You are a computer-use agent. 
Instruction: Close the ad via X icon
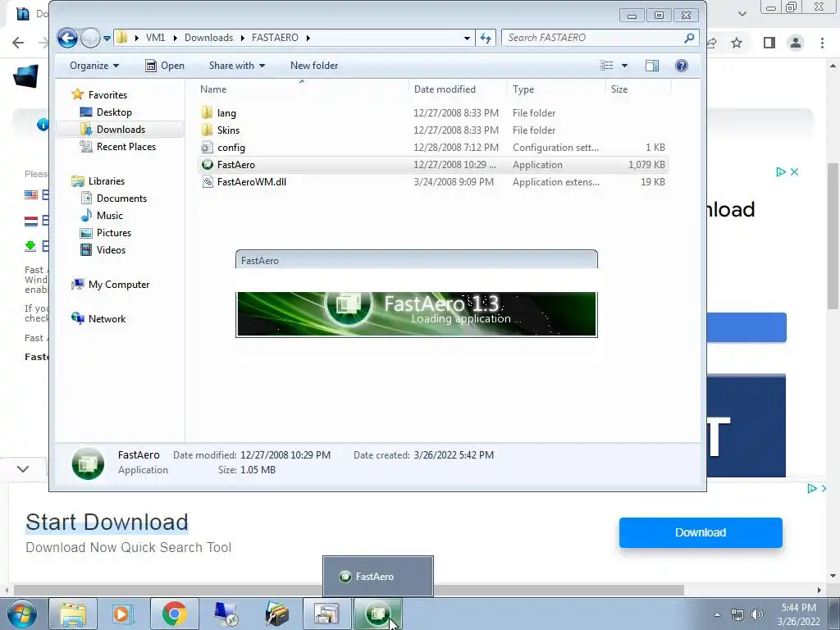[x=794, y=172]
